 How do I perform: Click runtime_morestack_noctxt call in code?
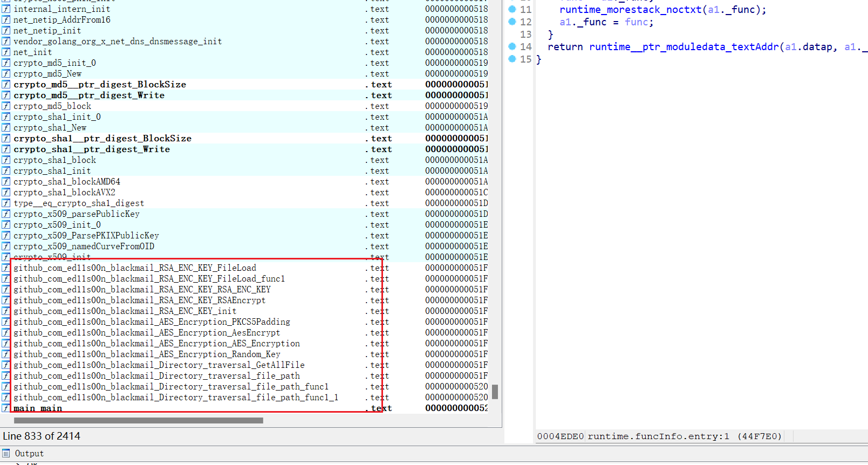click(x=631, y=9)
